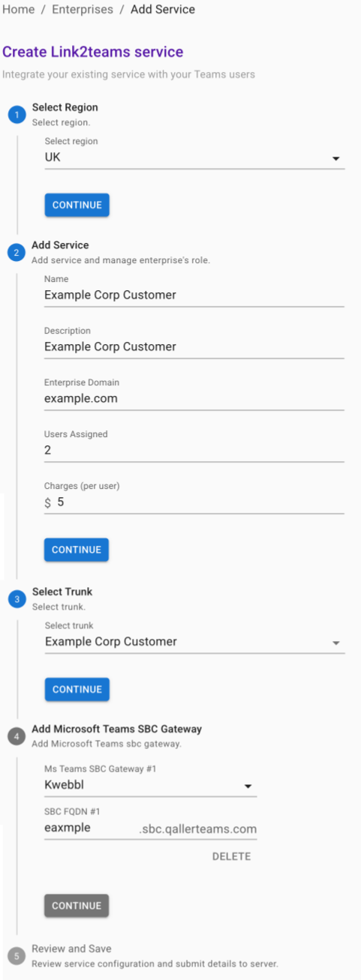Screen dimensions: 361x980
Task: Click DELETE to remove SBC gateway
Action: click(x=231, y=856)
